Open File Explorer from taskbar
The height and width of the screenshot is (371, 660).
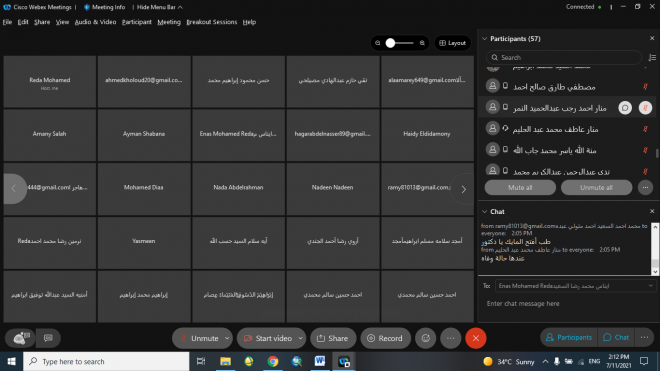(x=225, y=361)
